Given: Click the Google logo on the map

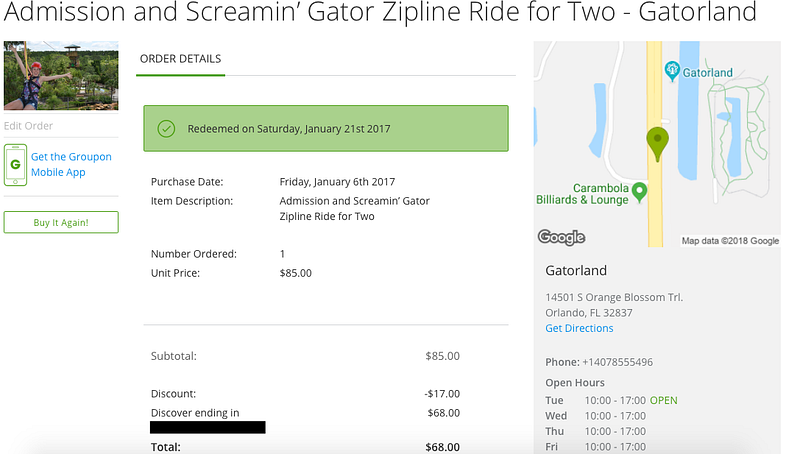Looking at the screenshot, I should [561, 237].
